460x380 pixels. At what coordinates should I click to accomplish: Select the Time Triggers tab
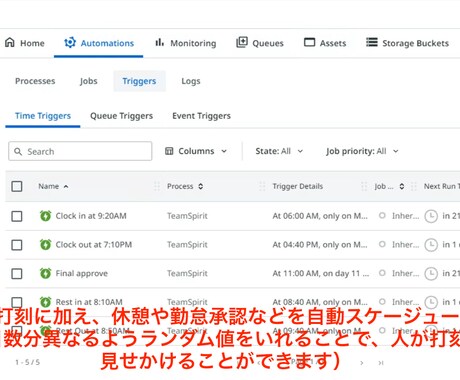pyautogui.click(x=43, y=116)
